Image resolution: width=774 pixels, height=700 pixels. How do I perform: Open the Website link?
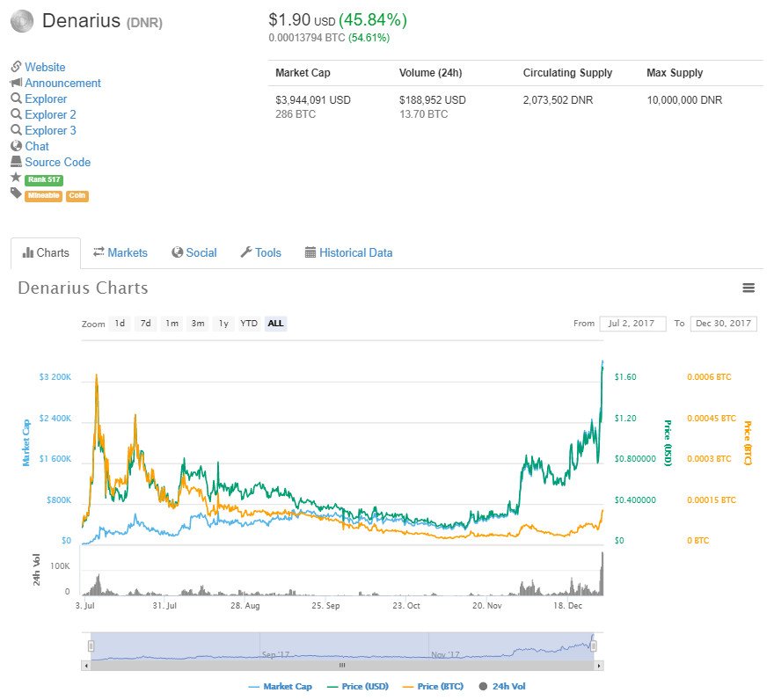[45, 67]
